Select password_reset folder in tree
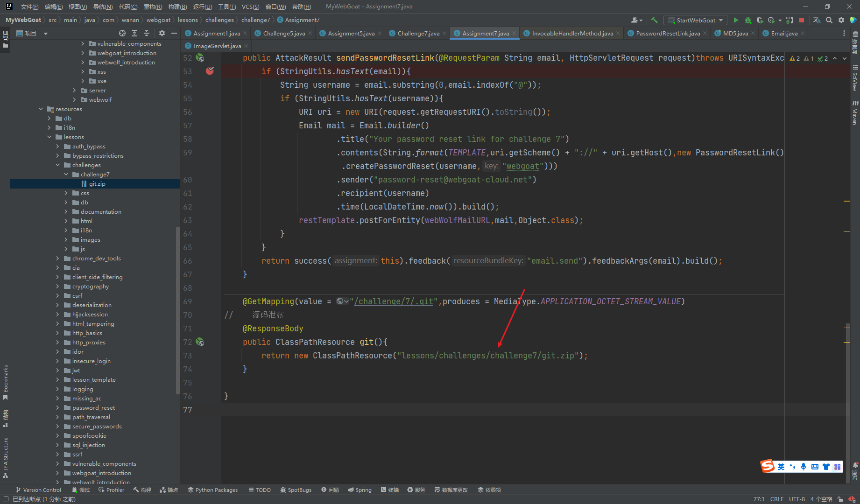860x504 pixels. click(x=93, y=407)
